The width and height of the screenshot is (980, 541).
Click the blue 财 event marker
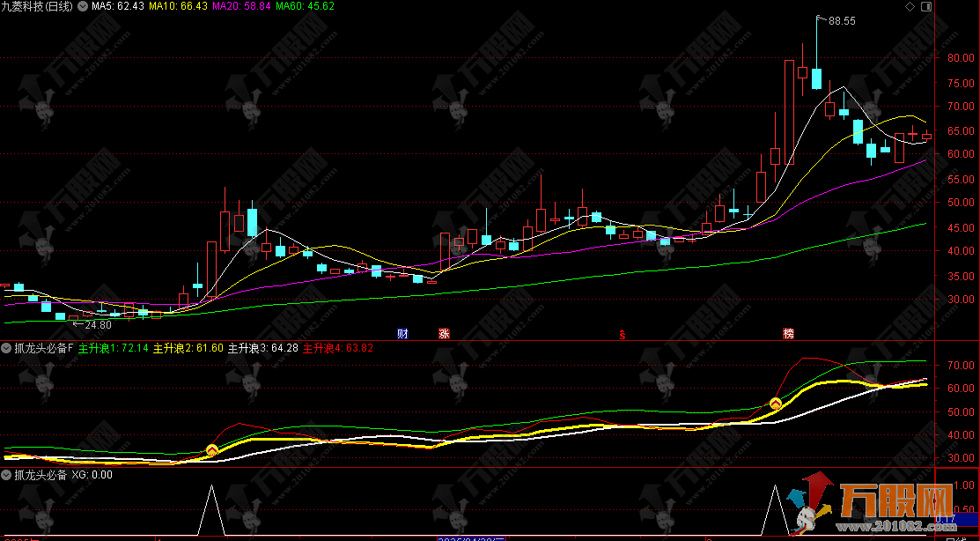[403, 333]
